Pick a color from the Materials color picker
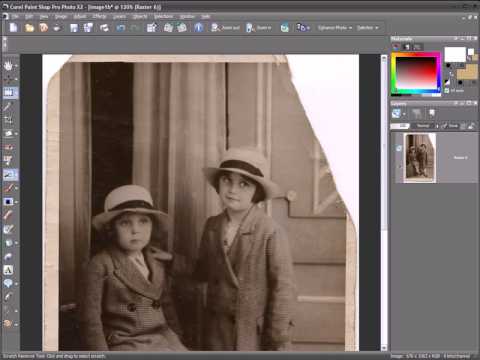 416,73
